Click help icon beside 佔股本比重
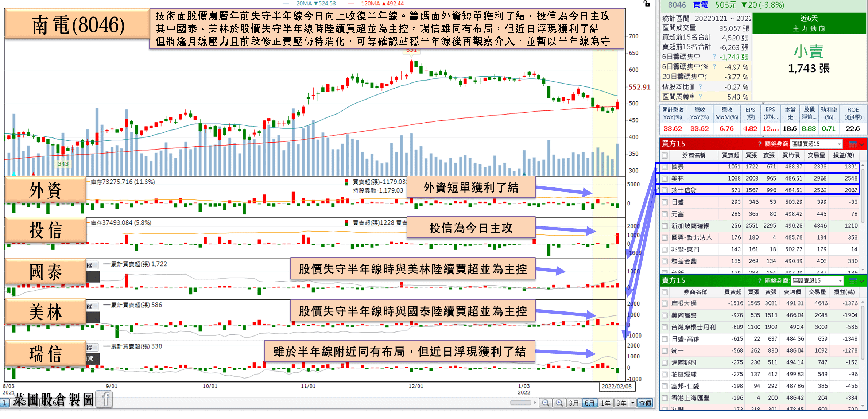Image resolution: width=868 pixels, height=419 pixels. click(x=700, y=86)
